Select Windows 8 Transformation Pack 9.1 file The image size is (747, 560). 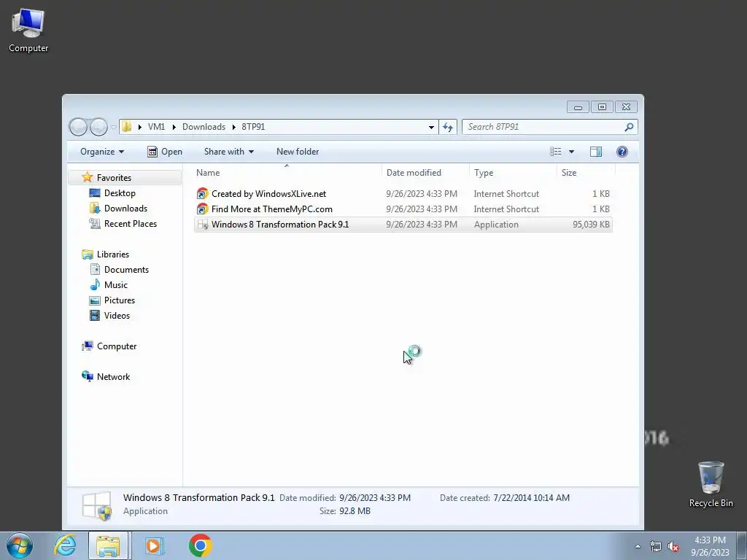click(x=403, y=225)
